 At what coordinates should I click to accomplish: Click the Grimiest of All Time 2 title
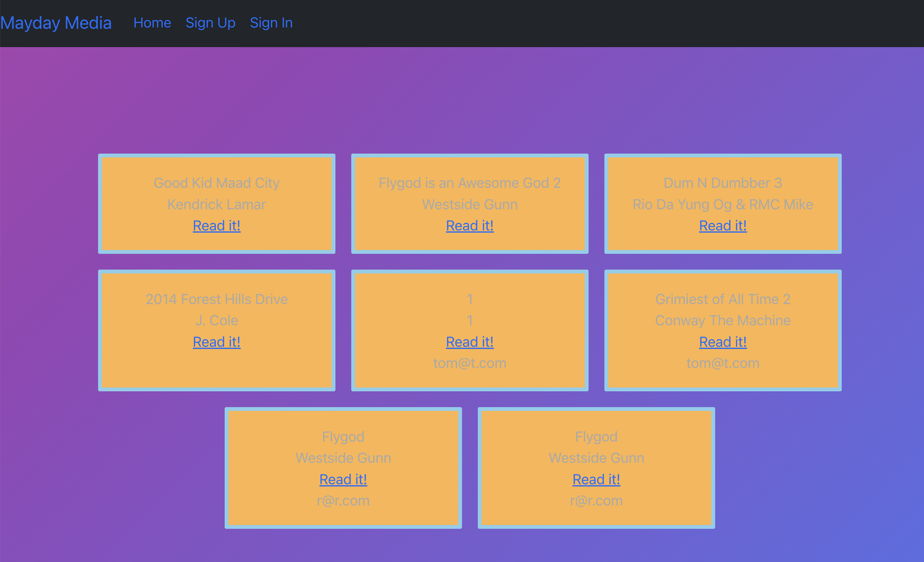(x=723, y=299)
